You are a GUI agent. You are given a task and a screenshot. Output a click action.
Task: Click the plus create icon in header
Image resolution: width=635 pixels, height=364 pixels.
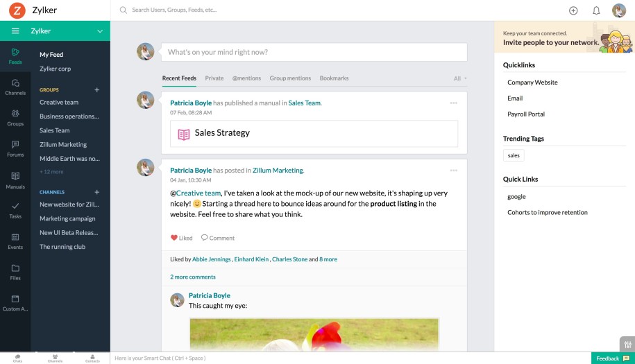coord(573,10)
